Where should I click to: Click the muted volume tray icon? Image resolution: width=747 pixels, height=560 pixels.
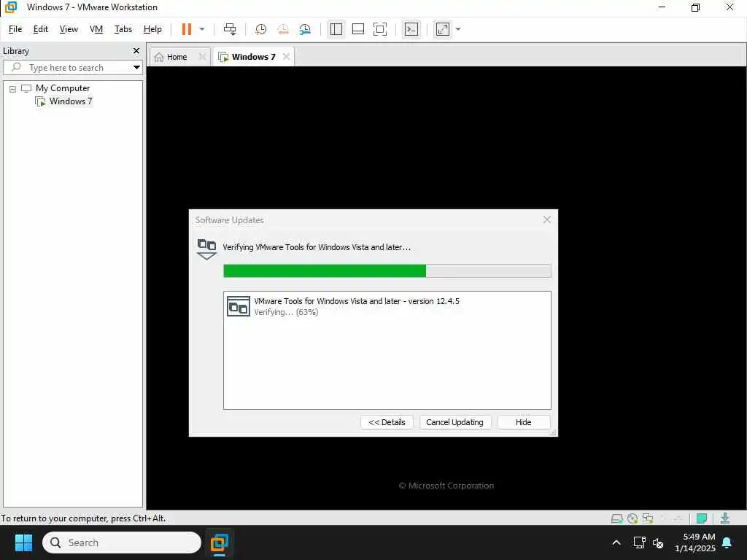[x=658, y=542]
